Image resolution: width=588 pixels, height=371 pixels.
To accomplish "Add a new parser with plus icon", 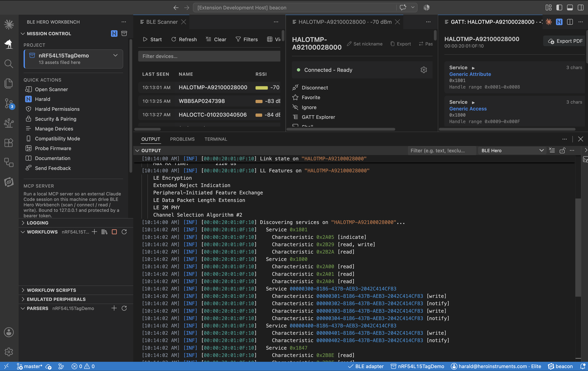I will point(114,308).
